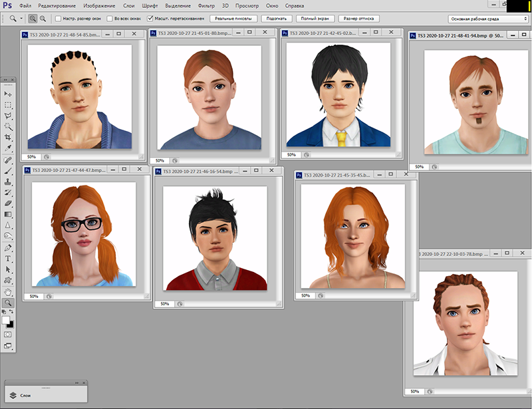The height and width of the screenshot is (409, 532).
Task: Open the Шрифт menu
Action: point(150,6)
